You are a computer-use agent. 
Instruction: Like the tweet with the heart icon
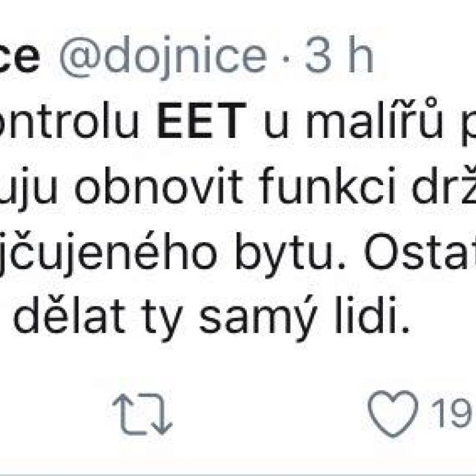coord(393,414)
